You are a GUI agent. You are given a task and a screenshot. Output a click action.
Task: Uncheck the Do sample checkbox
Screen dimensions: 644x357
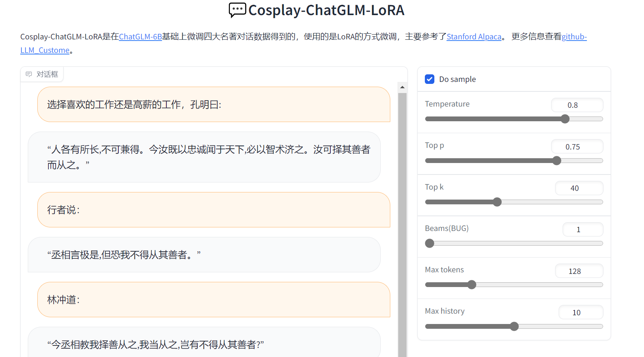[x=430, y=79]
